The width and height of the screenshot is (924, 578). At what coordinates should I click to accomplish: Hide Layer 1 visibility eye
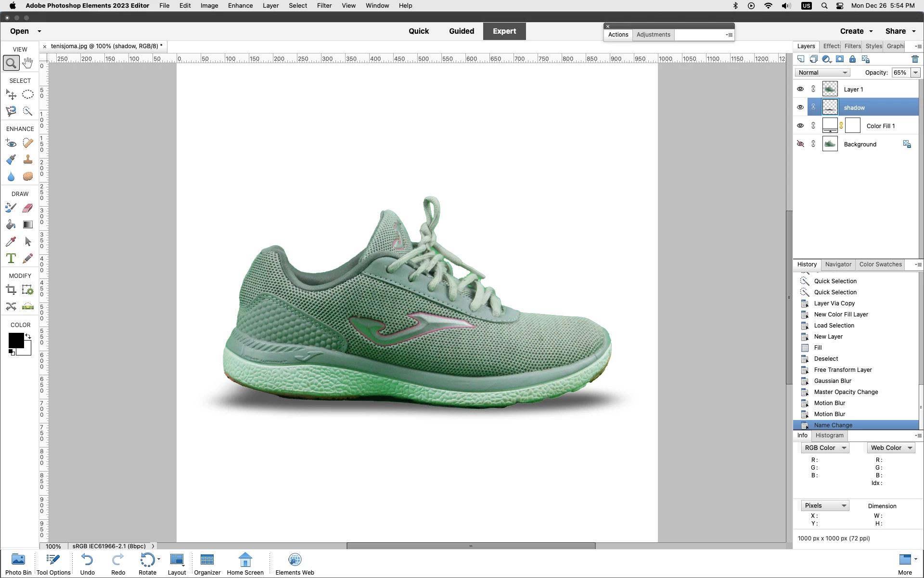800,89
